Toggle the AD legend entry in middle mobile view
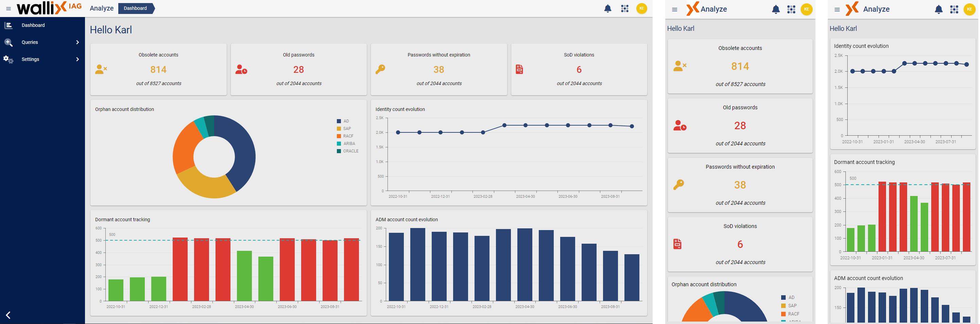980x324 pixels. 788,298
